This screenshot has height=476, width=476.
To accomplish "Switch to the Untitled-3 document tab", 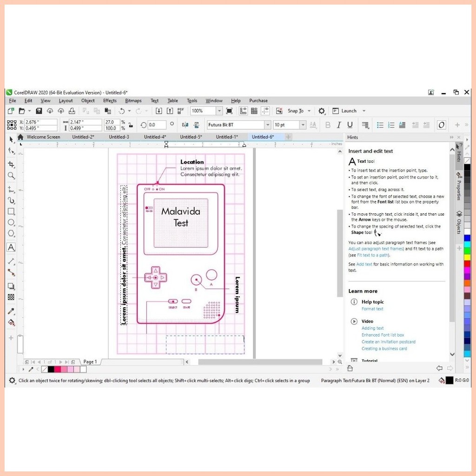I will click(x=120, y=137).
